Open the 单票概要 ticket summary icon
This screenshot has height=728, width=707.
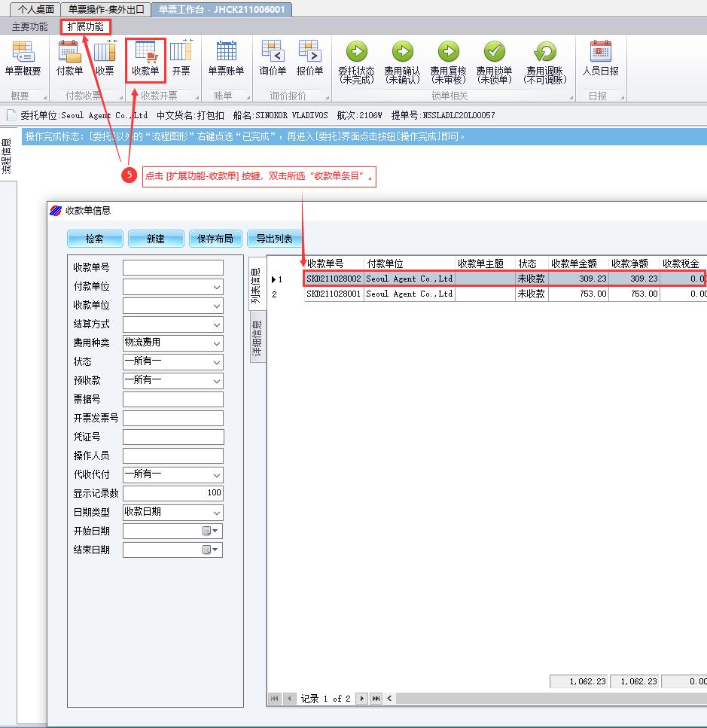coord(23,59)
